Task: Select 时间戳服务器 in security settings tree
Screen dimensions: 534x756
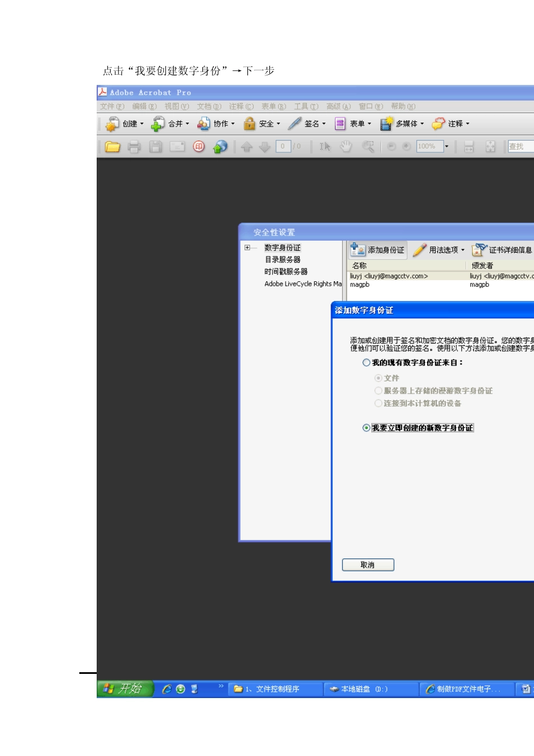Action: pyautogui.click(x=286, y=272)
